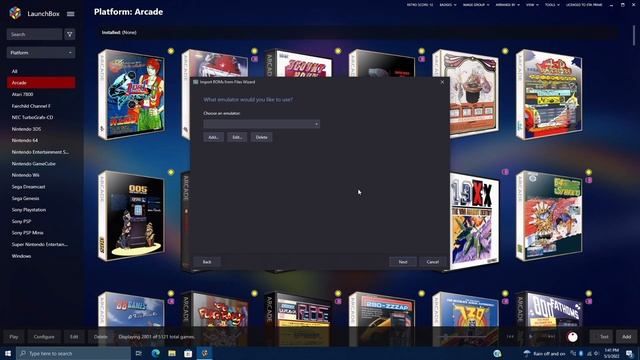This screenshot has width=640, height=360.
Task: Click the Delete emulator button in wizard
Action: coord(262,138)
